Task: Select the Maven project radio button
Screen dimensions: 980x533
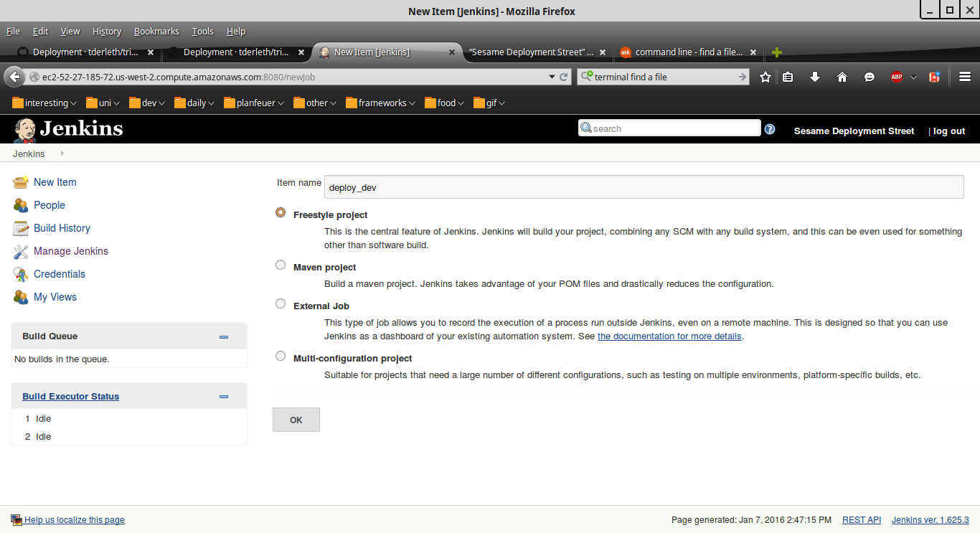Action: click(281, 265)
